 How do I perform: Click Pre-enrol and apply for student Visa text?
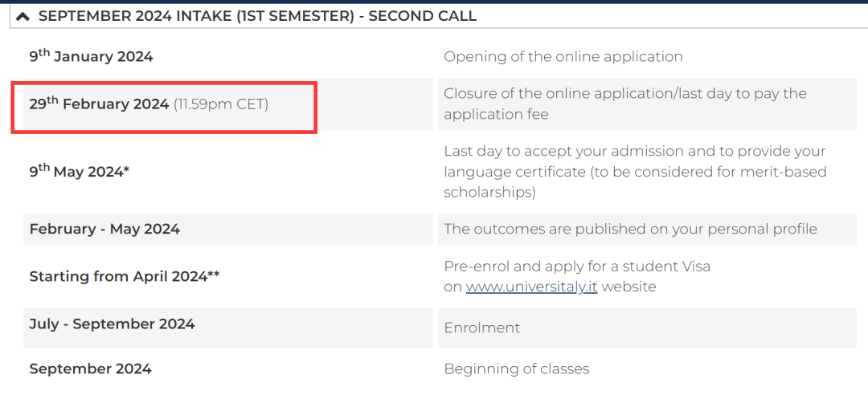pos(577,267)
